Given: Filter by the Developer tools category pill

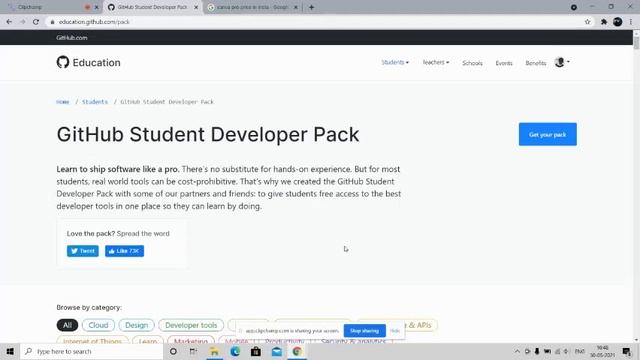Looking at the screenshot, I should point(191,325).
